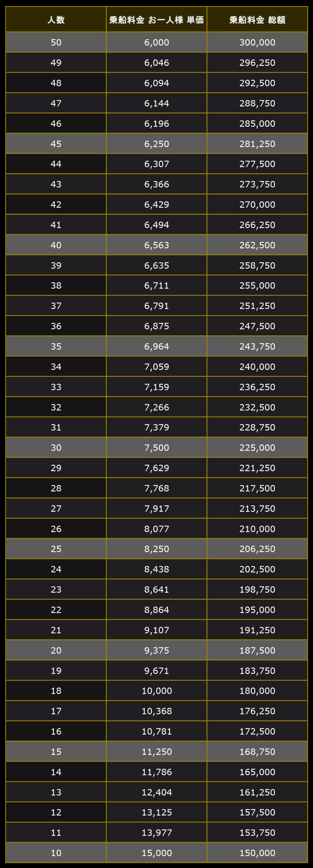The height and width of the screenshot is (868, 313).
Task: Click the 225,000 total cell
Action: click(257, 448)
